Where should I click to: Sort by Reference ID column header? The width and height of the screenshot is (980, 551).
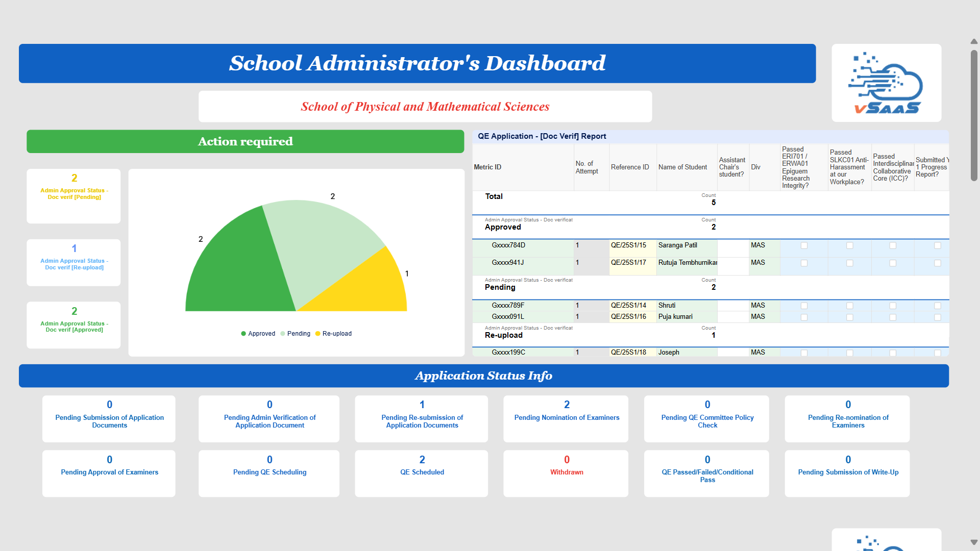tap(630, 167)
